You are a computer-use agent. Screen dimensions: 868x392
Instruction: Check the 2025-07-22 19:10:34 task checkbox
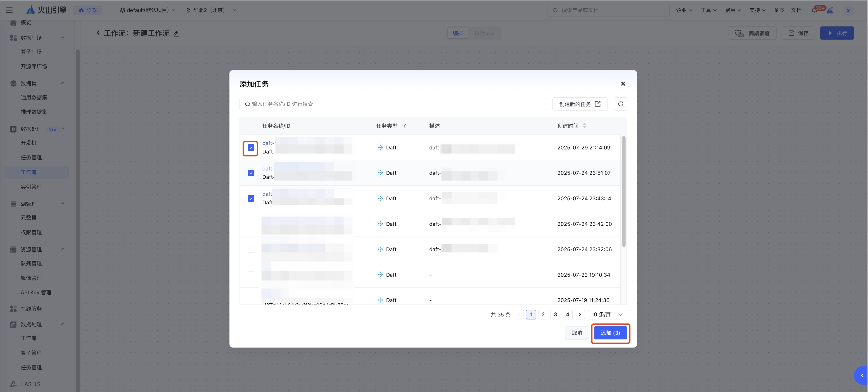tap(251, 275)
